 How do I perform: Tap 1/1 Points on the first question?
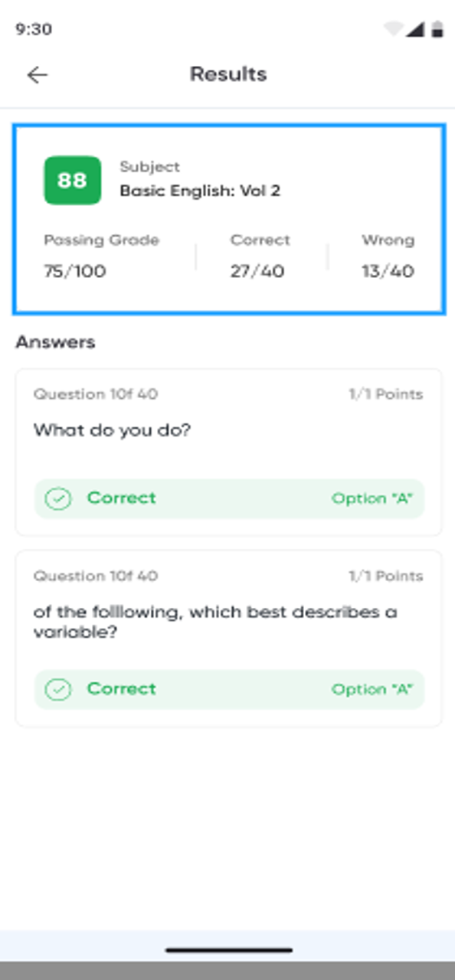point(385,394)
